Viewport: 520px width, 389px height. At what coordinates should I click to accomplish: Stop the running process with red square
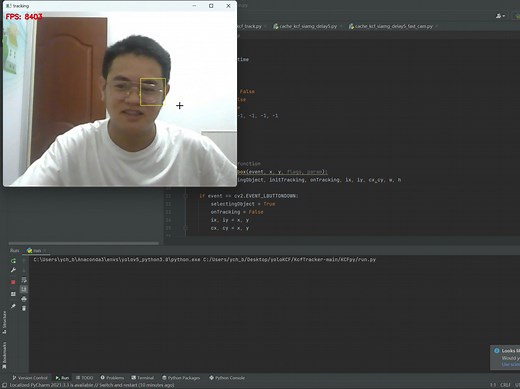tap(13, 282)
